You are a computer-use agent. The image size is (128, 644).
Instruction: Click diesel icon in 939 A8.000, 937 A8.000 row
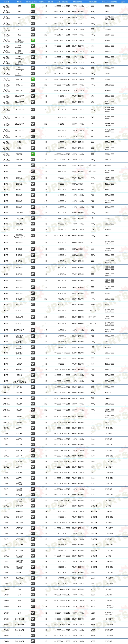pyautogui.click(x=33, y=18)
